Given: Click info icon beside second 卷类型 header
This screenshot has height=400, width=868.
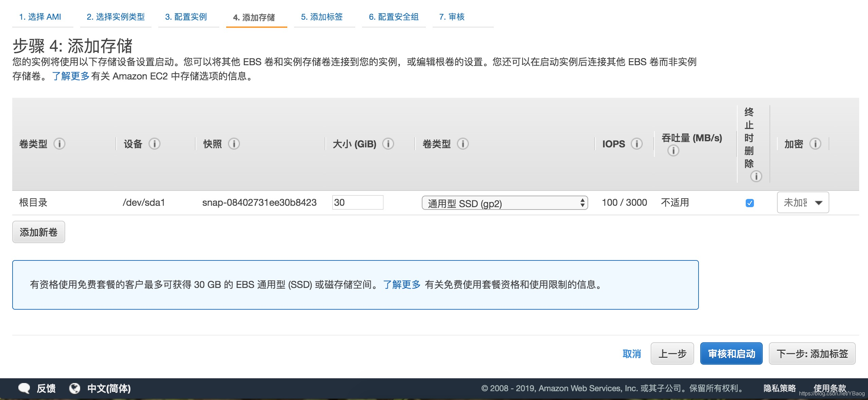Looking at the screenshot, I should [x=463, y=144].
